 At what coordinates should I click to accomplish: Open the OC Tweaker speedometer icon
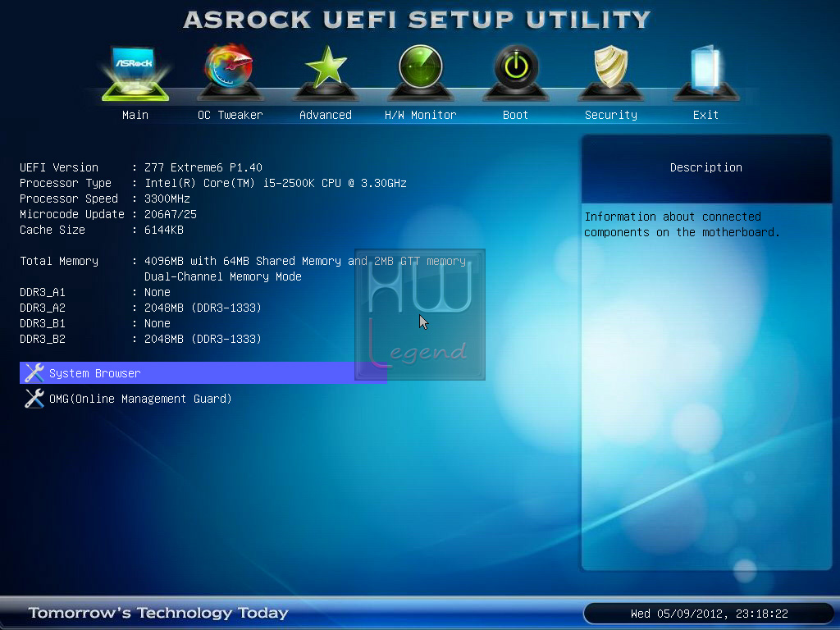click(x=230, y=72)
